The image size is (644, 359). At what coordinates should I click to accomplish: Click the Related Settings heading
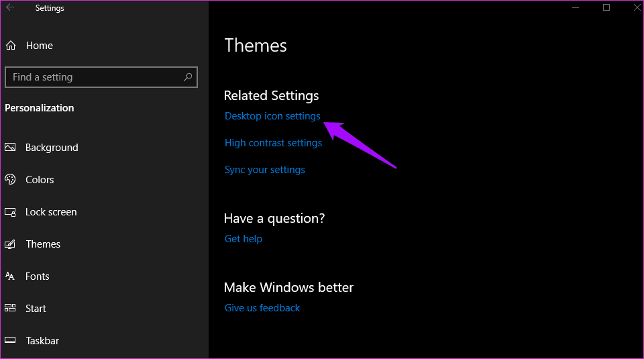tap(271, 96)
